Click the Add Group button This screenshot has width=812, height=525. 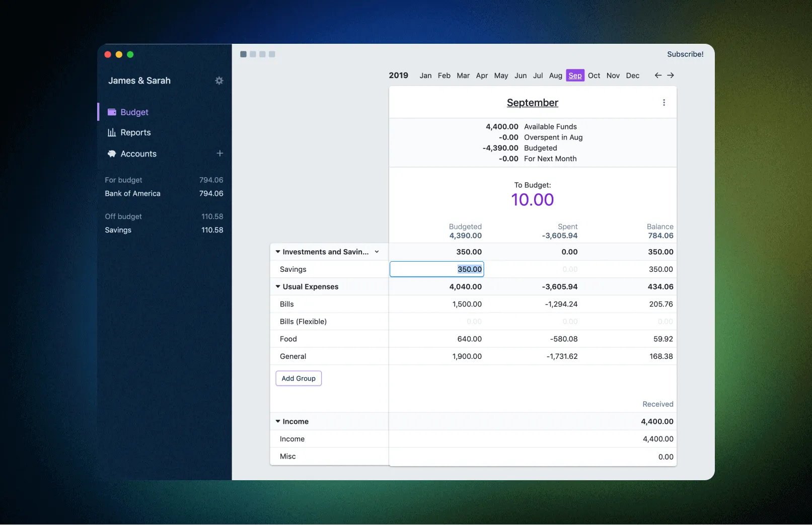click(x=299, y=379)
